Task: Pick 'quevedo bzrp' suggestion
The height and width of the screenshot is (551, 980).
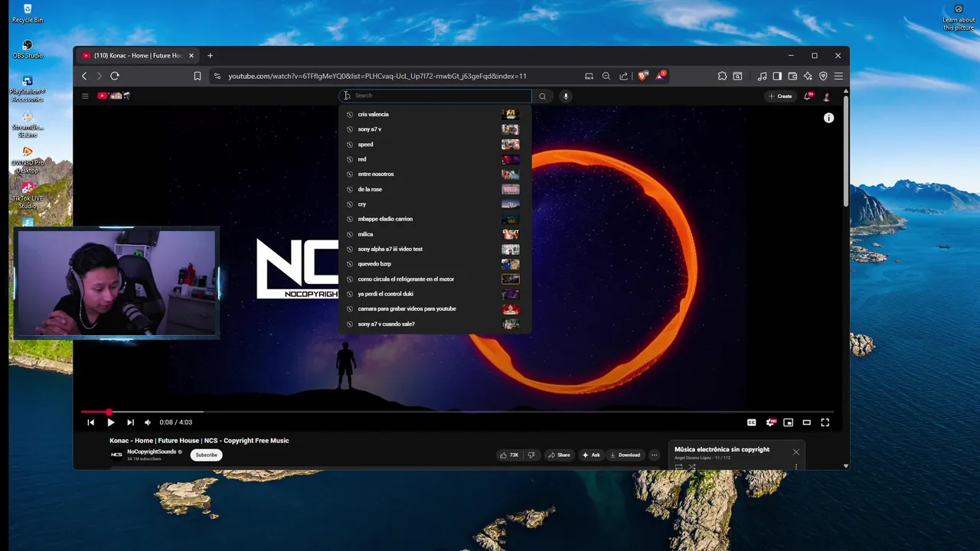Action: (435, 264)
